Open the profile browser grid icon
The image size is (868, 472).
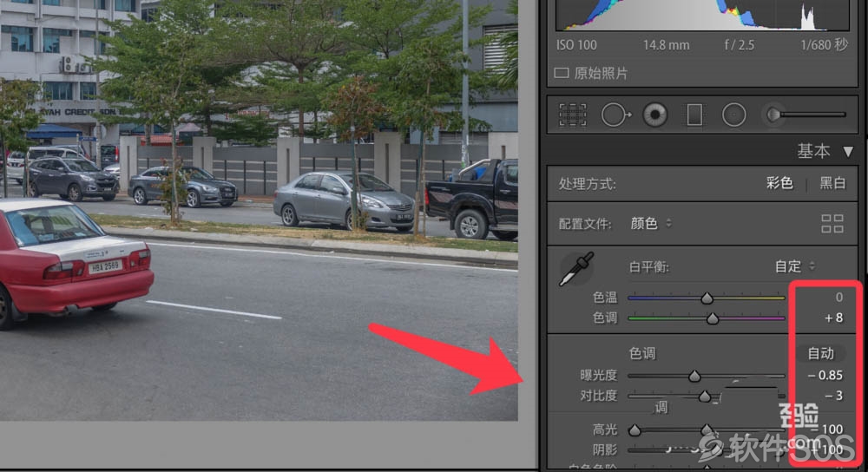click(x=832, y=224)
